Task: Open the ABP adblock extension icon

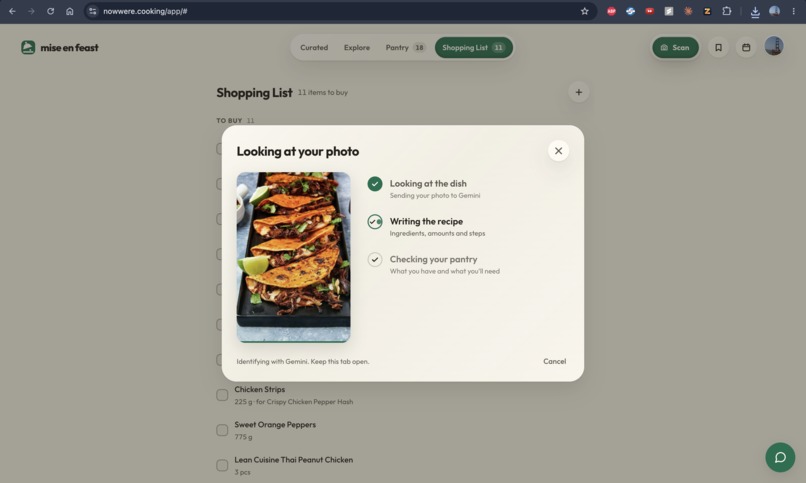Action: pos(611,11)
